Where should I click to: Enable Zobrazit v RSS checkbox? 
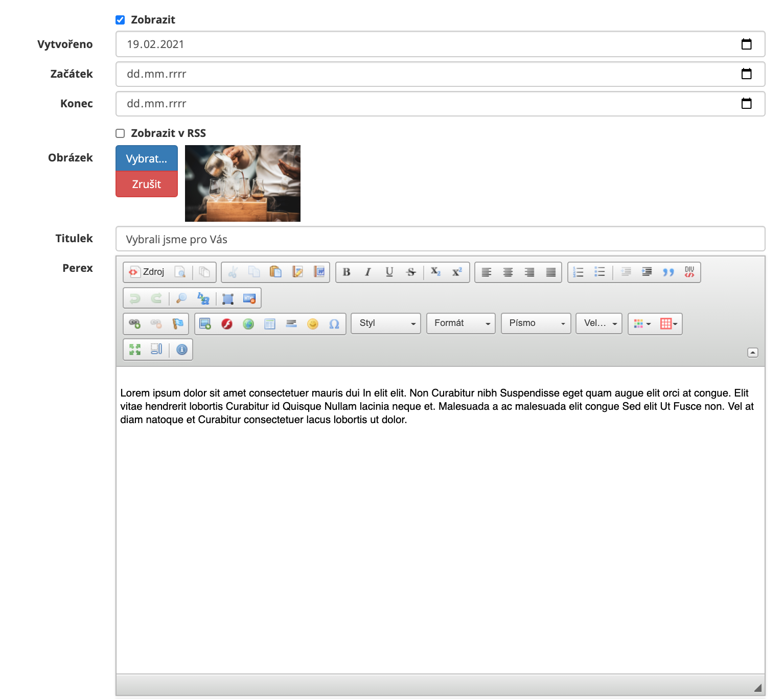[120, 133]
